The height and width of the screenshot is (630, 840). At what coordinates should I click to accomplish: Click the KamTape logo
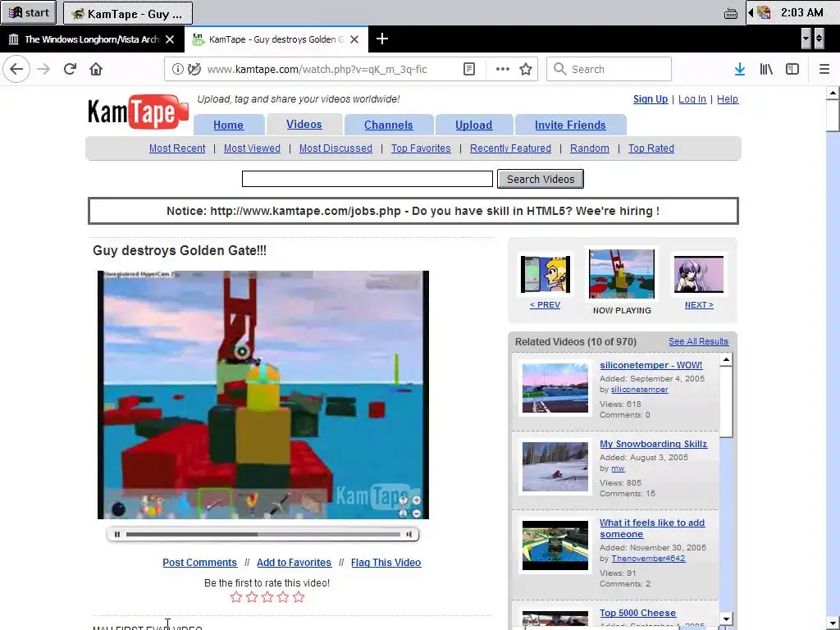click(x=138, y=112)
